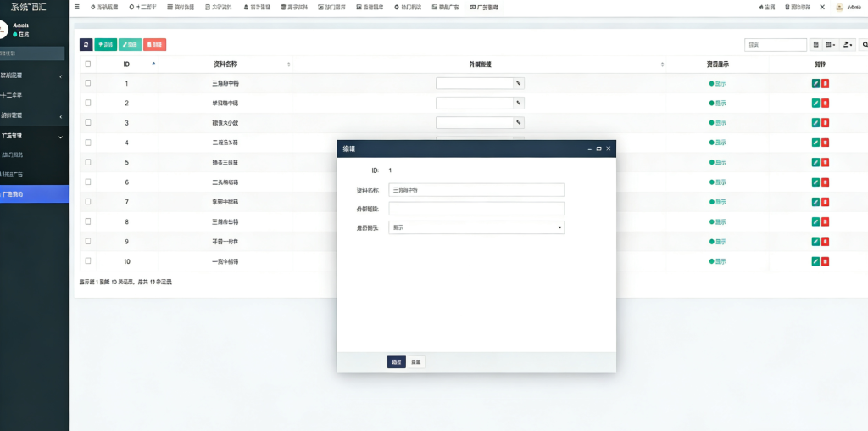868x431 pixels.
Task: Click the green edit icon in row 9
Action: [815, 242]
